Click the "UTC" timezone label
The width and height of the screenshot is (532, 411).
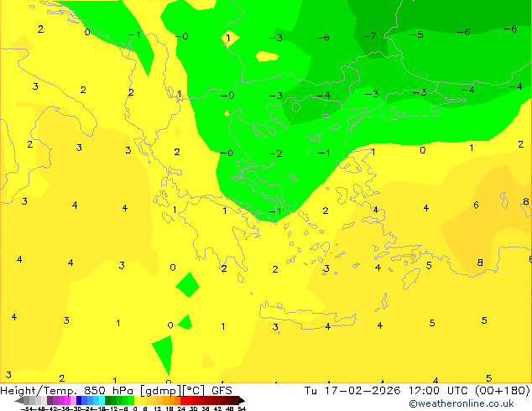point(457,391)
